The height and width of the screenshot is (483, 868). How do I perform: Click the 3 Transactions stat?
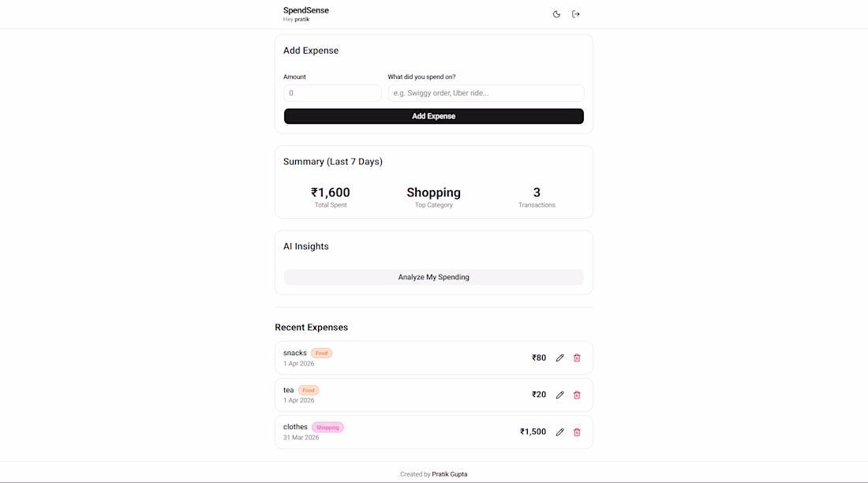[537, 193]
